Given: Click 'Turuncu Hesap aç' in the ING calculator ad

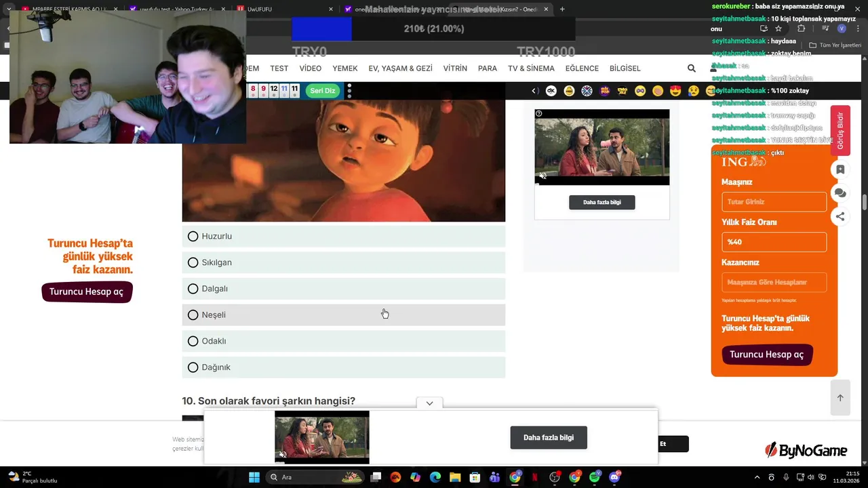Looking at the screenshot, I should (767, 354).
